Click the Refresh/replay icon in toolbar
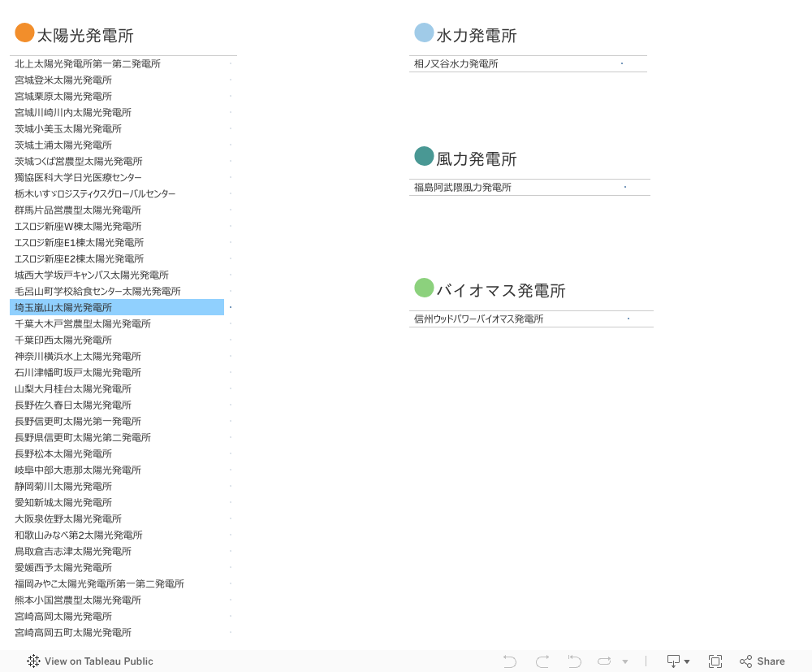Screen dimensions: 812x672 coord(604,661)
